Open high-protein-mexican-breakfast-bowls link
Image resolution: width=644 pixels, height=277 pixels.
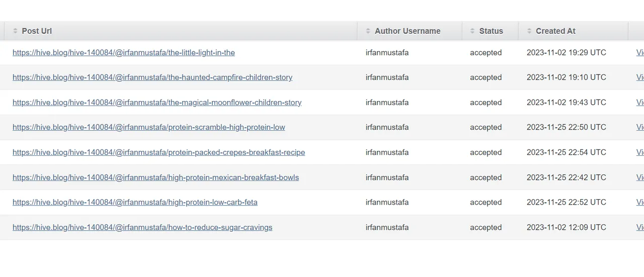[156, 177]
